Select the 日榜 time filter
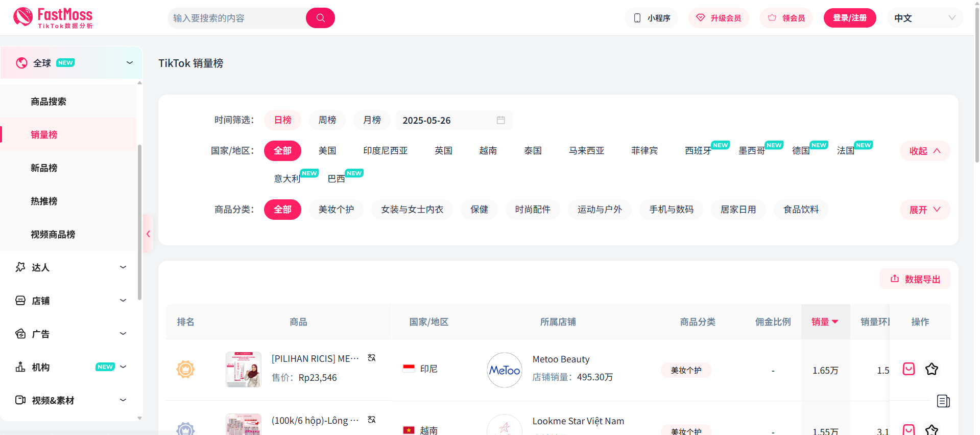 [x=282, y=120]
